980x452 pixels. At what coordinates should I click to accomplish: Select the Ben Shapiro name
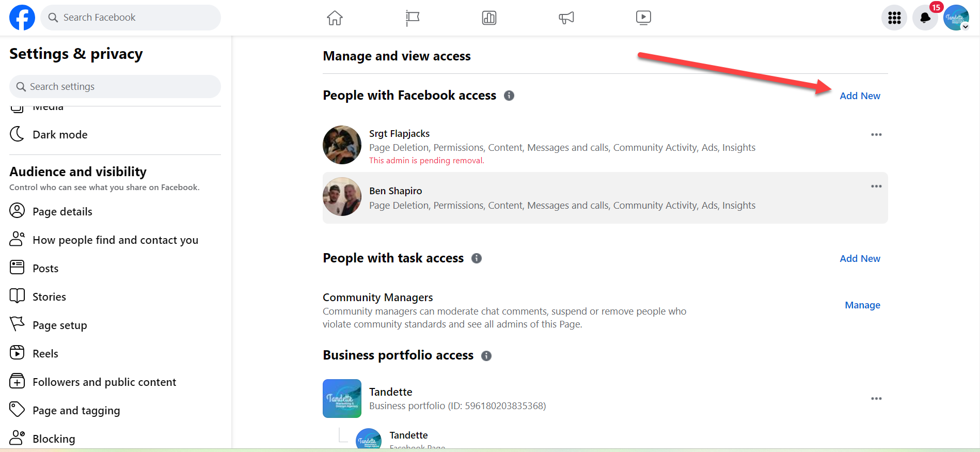pos(396,191)
